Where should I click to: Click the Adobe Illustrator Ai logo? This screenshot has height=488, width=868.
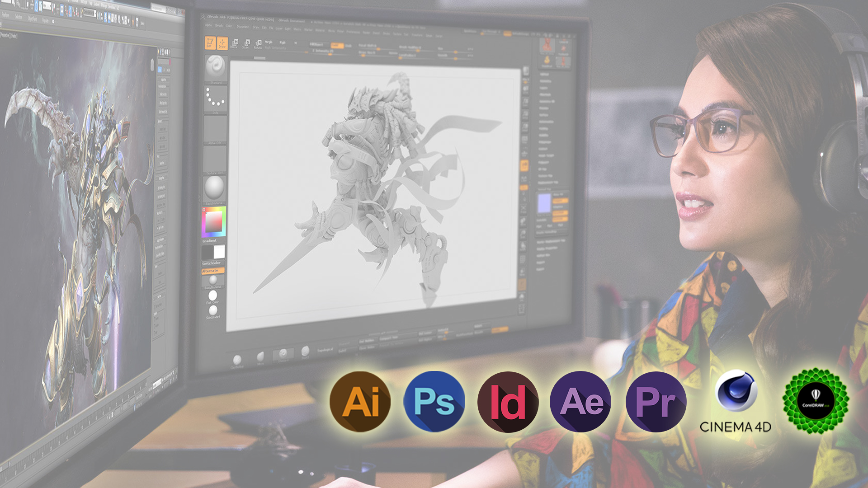pos(360,402)
